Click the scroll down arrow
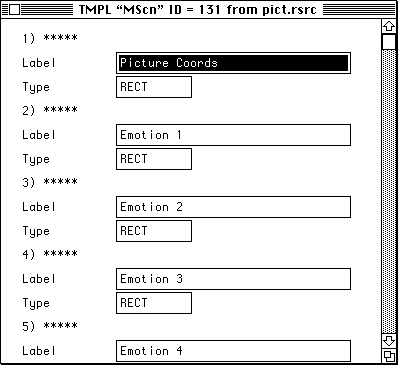Image resolution: width=398 pixels, height=365 pixels. tap(389, 341)
